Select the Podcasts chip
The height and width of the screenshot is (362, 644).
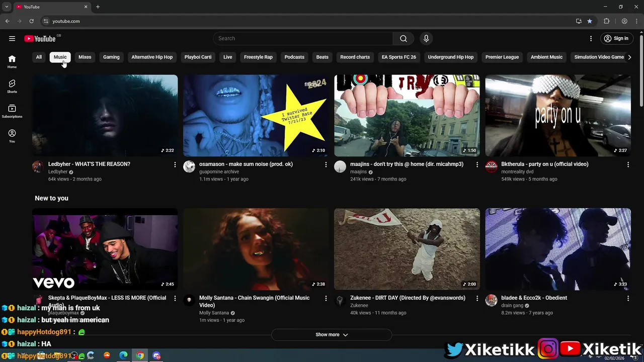(294, 57)
